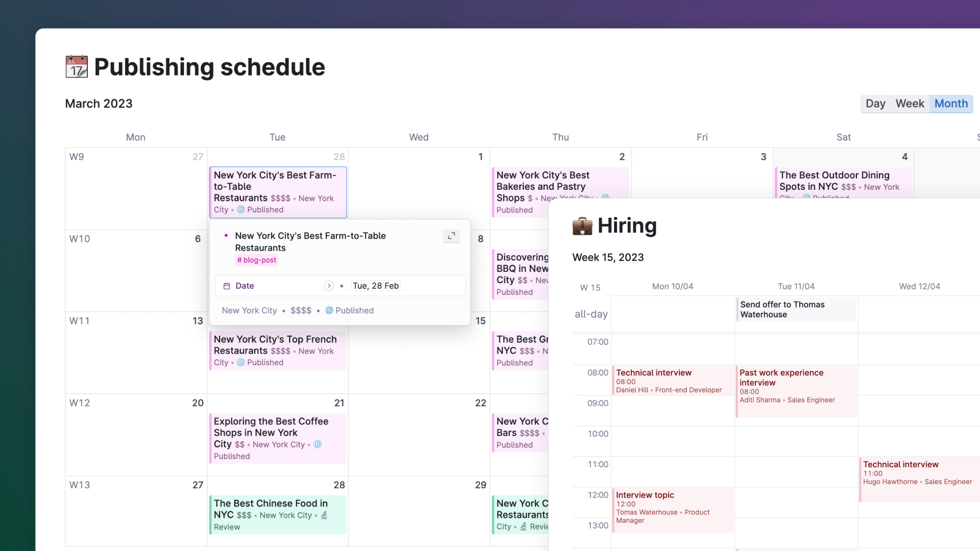Screen dimensions: 980x551
Task: Open the Thursday 30 Restaurants review event
Action: click(520, 515)
